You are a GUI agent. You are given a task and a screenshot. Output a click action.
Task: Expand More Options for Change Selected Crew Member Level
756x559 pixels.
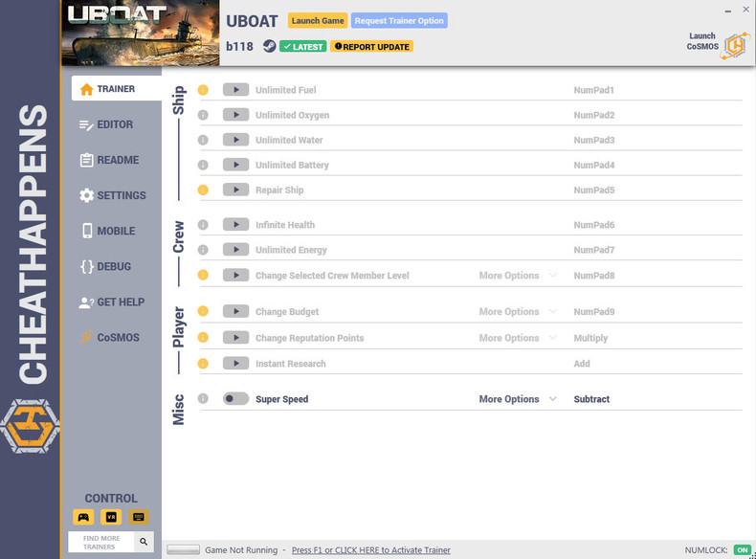coord(518,276)
